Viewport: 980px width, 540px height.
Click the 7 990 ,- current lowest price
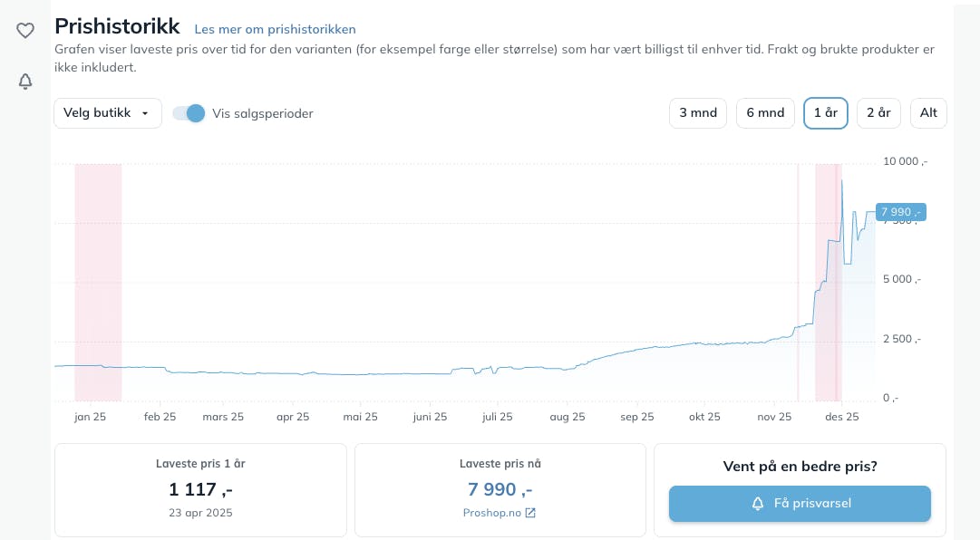500,489
